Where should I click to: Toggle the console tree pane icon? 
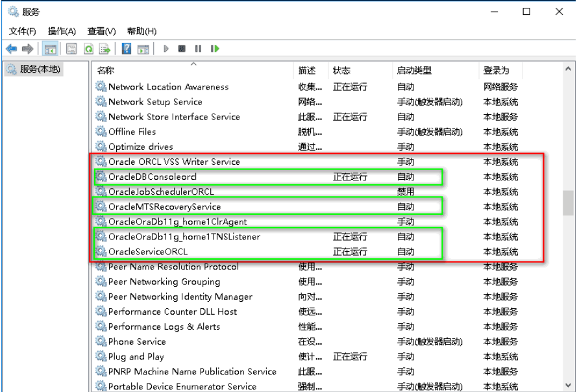pyautogui.click(x=50, y=49)
